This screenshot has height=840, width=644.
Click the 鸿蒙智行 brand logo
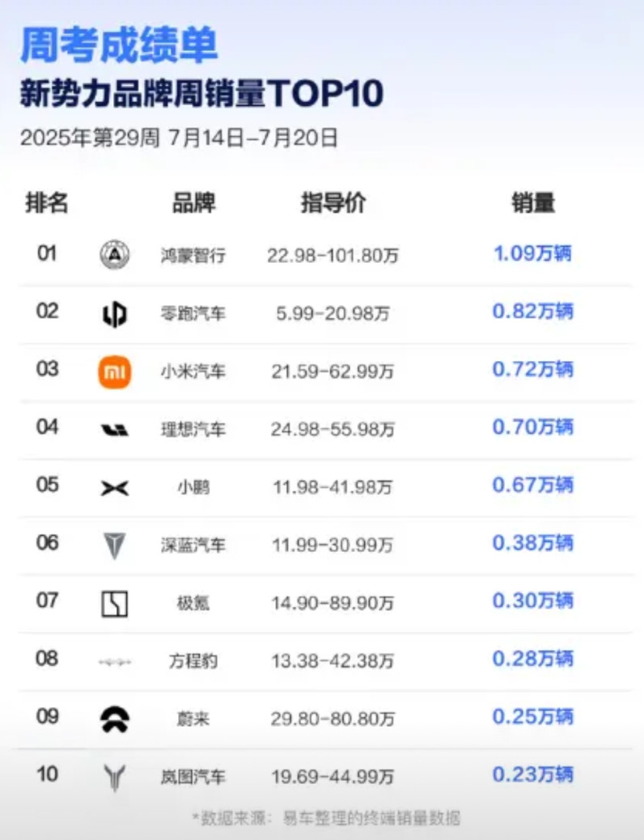pyautogui.click(x=115, y=255)
